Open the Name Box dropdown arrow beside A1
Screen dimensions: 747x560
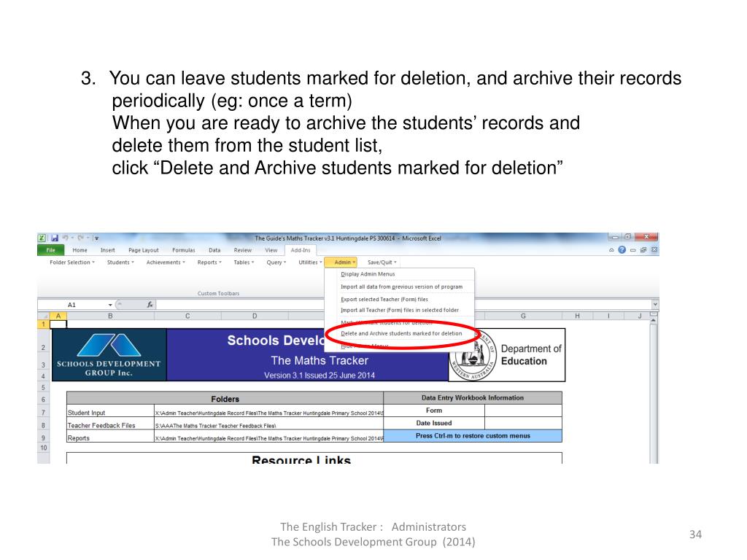110,305
